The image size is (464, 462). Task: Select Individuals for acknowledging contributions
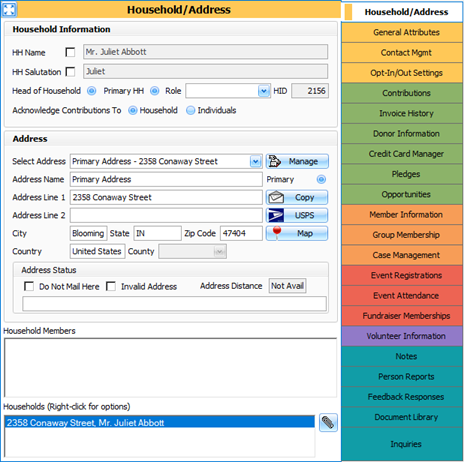(x=190, y=110)
